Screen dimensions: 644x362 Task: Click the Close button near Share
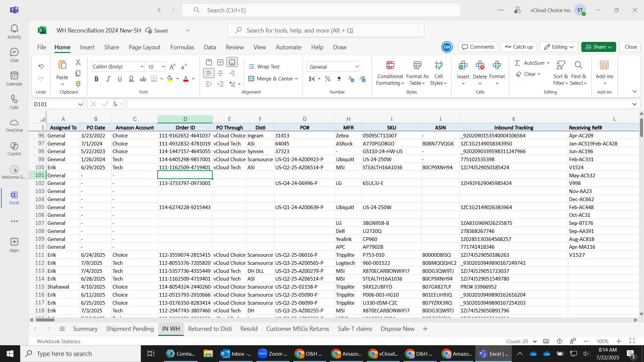[631, 47]
